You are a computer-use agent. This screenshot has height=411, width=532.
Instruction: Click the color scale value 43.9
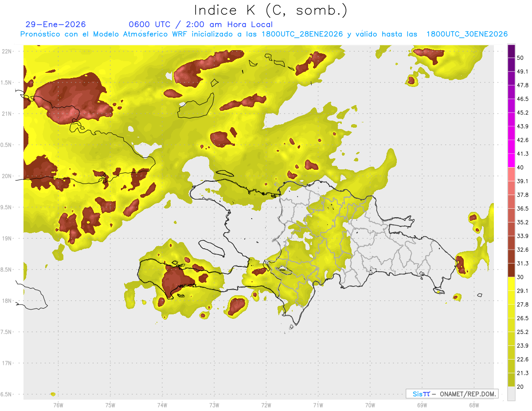(523, 126)
